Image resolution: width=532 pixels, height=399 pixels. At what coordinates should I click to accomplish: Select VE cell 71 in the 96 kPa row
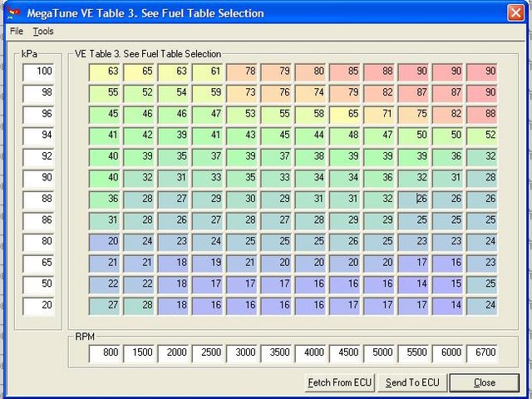[x=379, y=115]
